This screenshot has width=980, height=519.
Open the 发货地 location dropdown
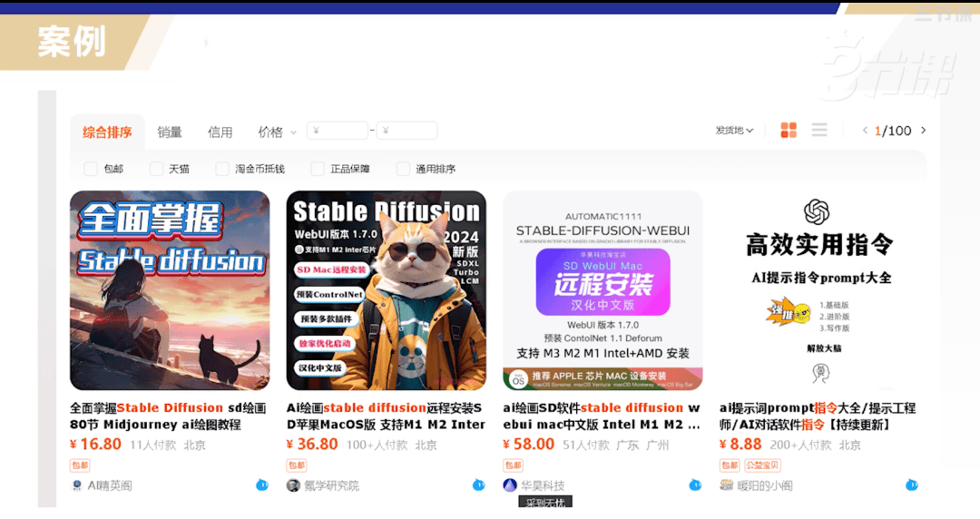click(734, 131)
